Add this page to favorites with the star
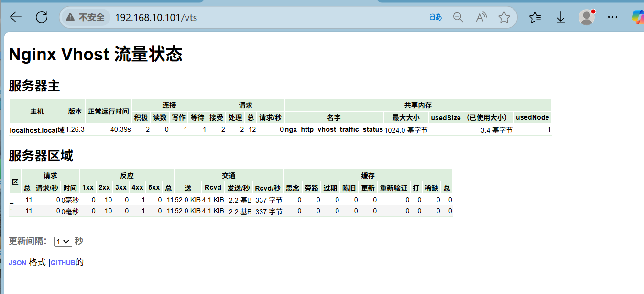The width and height of the screenshot is (644, 294). [x=504, y=18]
